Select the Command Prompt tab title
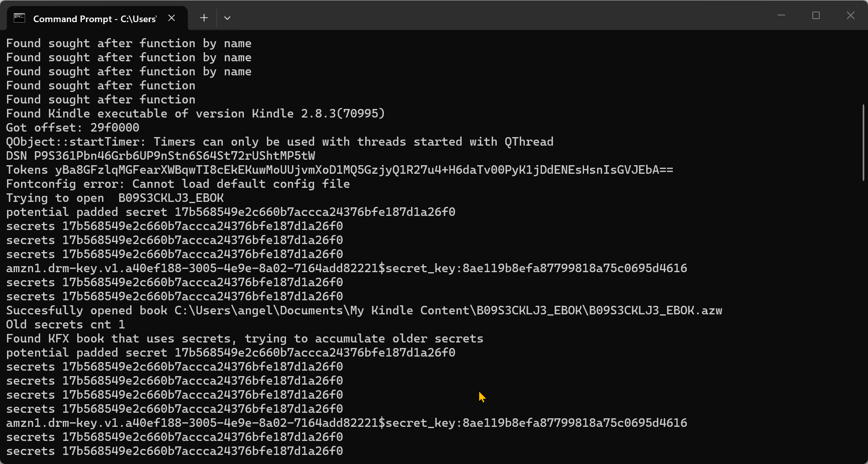 94,19
